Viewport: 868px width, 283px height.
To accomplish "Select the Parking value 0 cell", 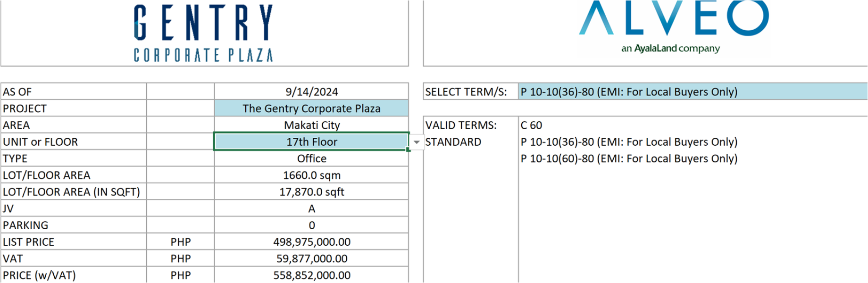I will coord(311,225).
